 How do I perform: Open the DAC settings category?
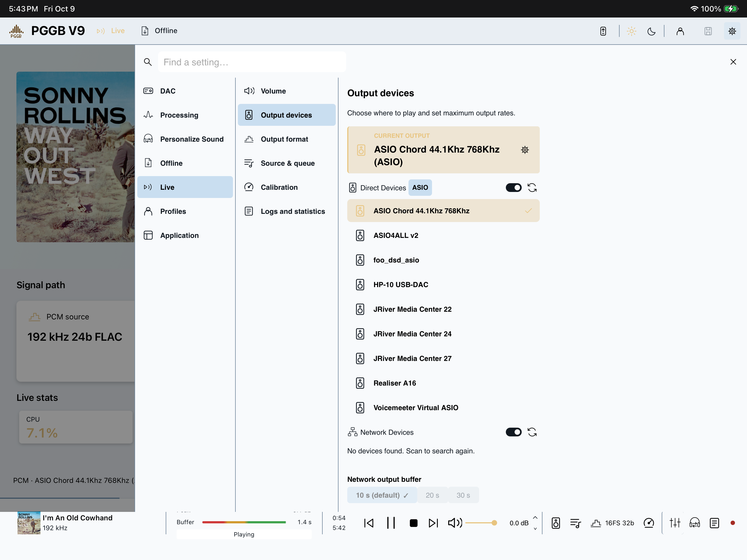point(185,91)
